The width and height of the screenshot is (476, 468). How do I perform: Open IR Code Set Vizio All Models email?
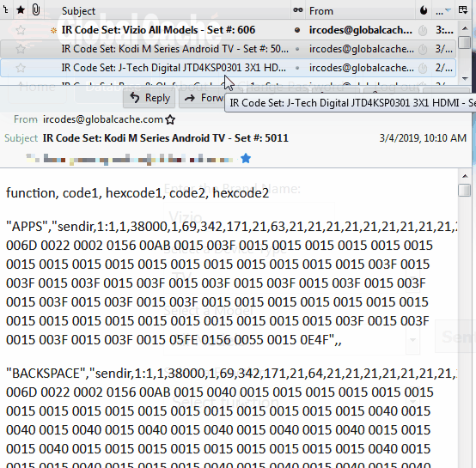[158, 30]
